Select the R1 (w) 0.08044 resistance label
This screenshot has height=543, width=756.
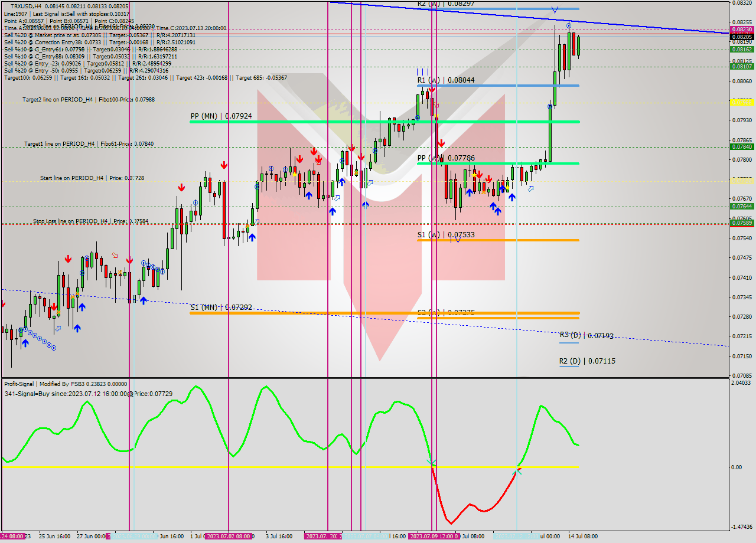(446, 80)
